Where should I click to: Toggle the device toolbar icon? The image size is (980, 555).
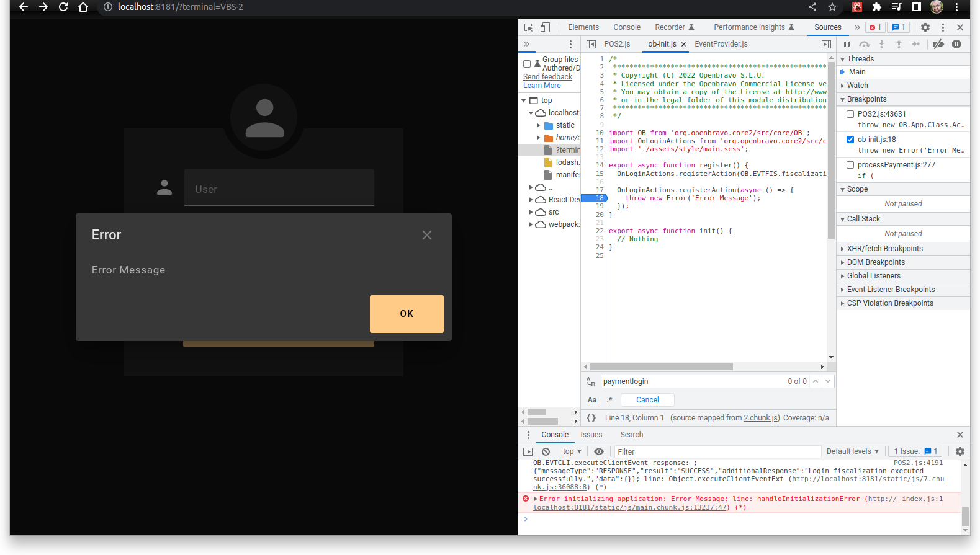pyautogui.click(x=545, y=27)
